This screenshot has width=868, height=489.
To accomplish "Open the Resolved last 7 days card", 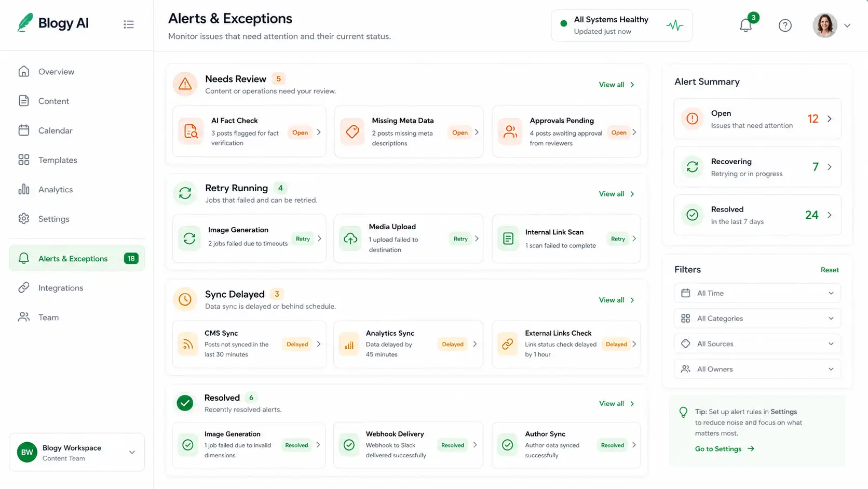I will (x=757, y=215).
